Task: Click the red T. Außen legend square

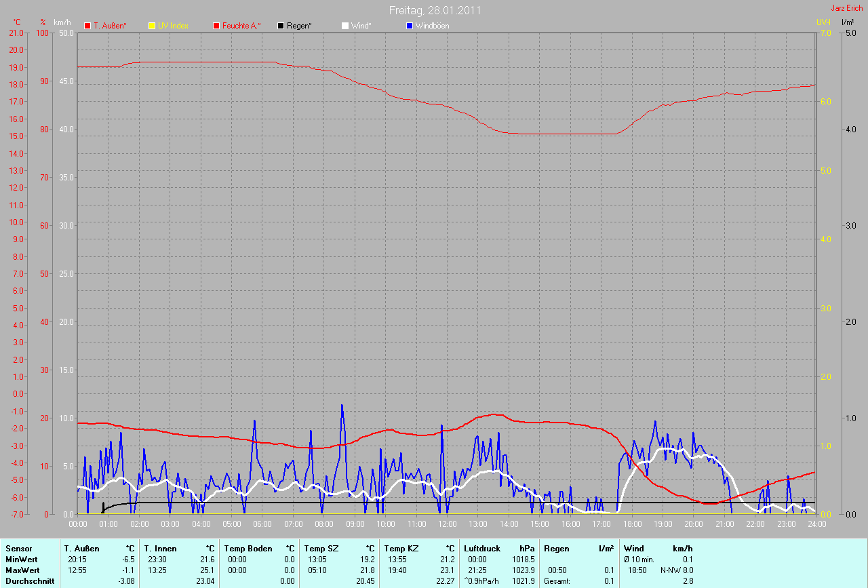Action: click(x=87, y=26)
